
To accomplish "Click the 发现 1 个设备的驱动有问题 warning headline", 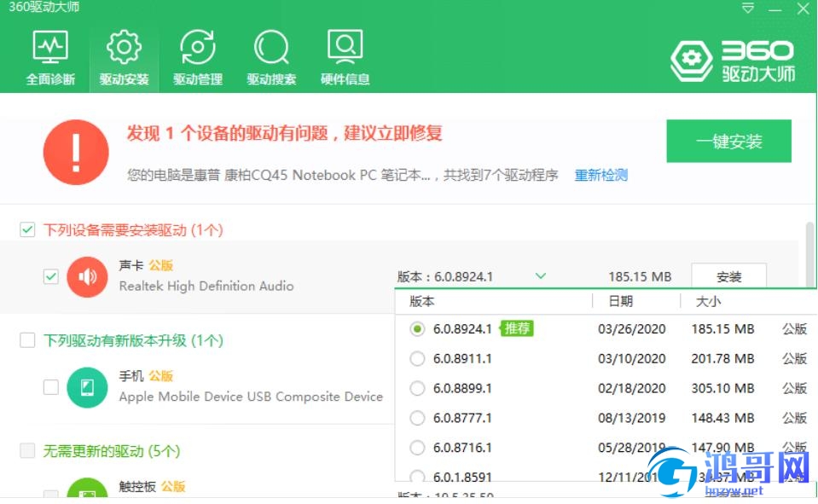I will pyautogui.click(x=285, y=134).
